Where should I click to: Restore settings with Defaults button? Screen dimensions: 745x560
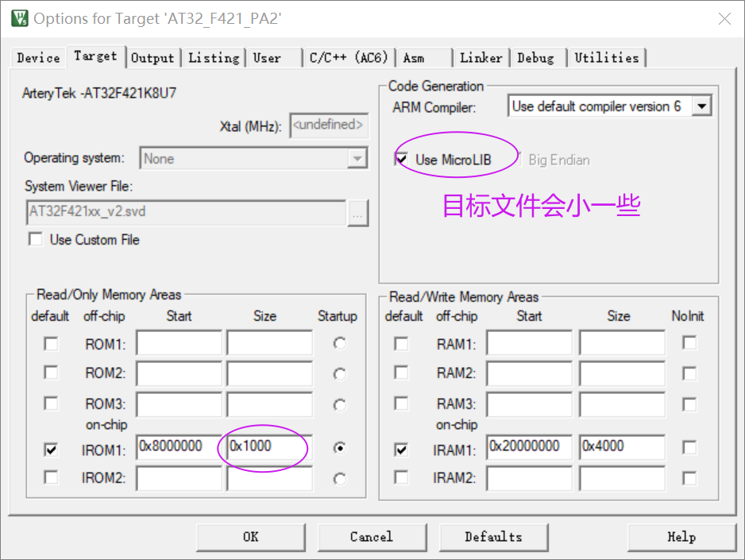494,537
